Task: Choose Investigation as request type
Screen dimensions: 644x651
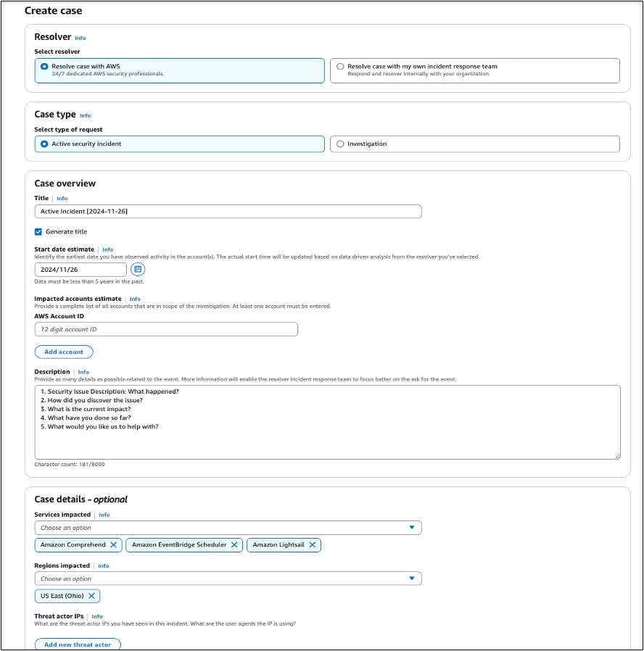Action: 340,144
